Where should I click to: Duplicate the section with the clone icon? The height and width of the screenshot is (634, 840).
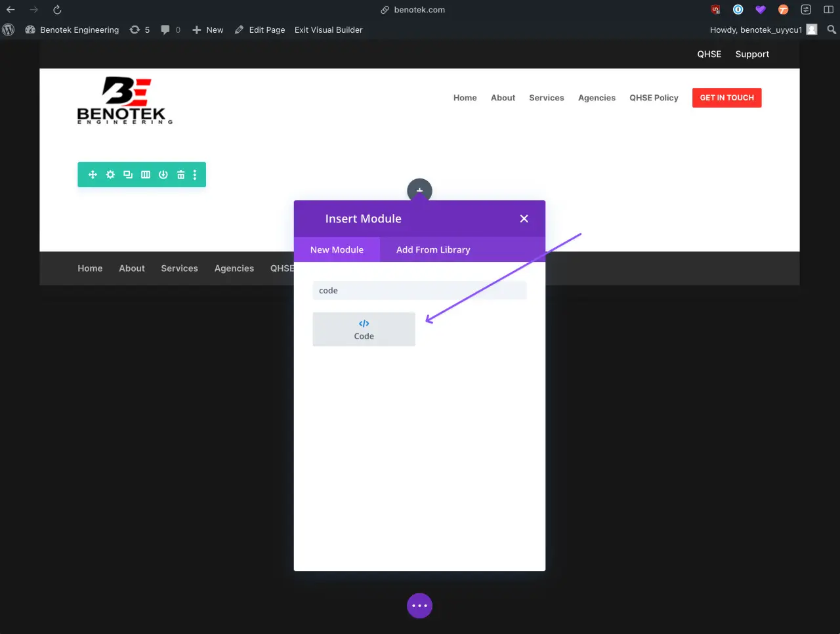(x=128, y=175)
